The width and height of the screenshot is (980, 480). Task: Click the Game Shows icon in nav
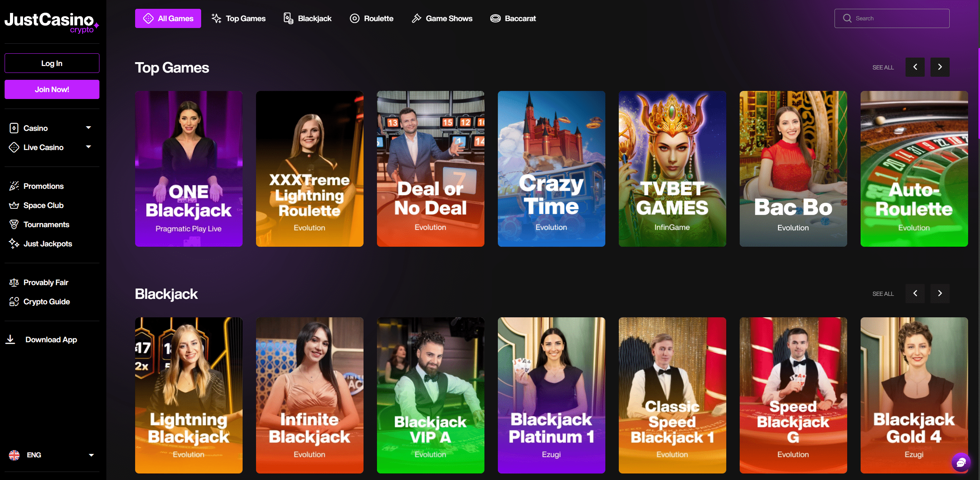coord(416,18)
